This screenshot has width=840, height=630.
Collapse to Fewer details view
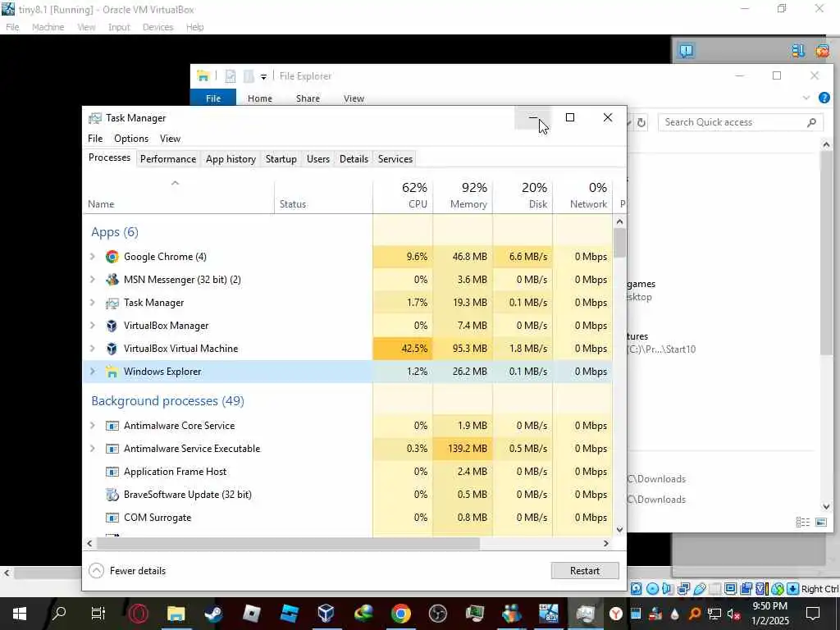tap(127, 571)
